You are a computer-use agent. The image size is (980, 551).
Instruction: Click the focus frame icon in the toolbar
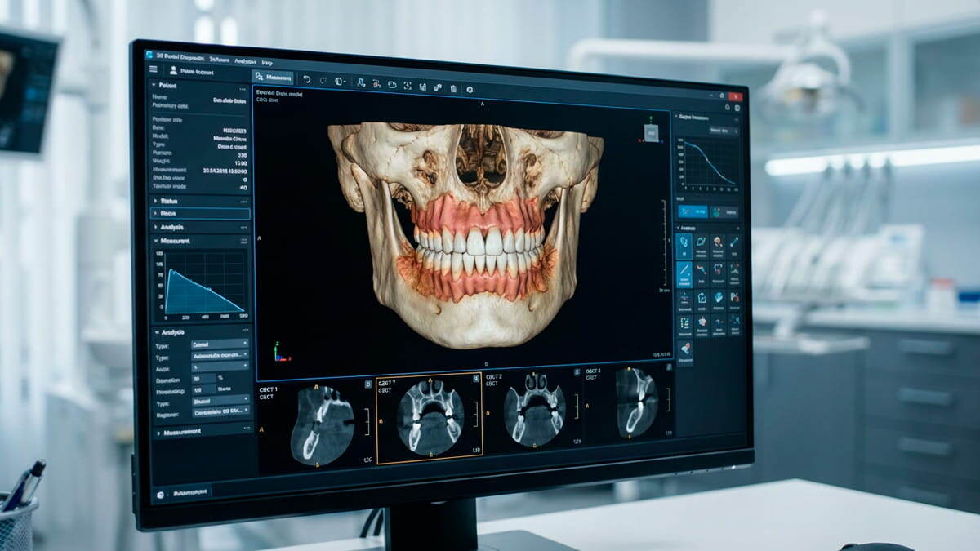click(x=407, y=86)
